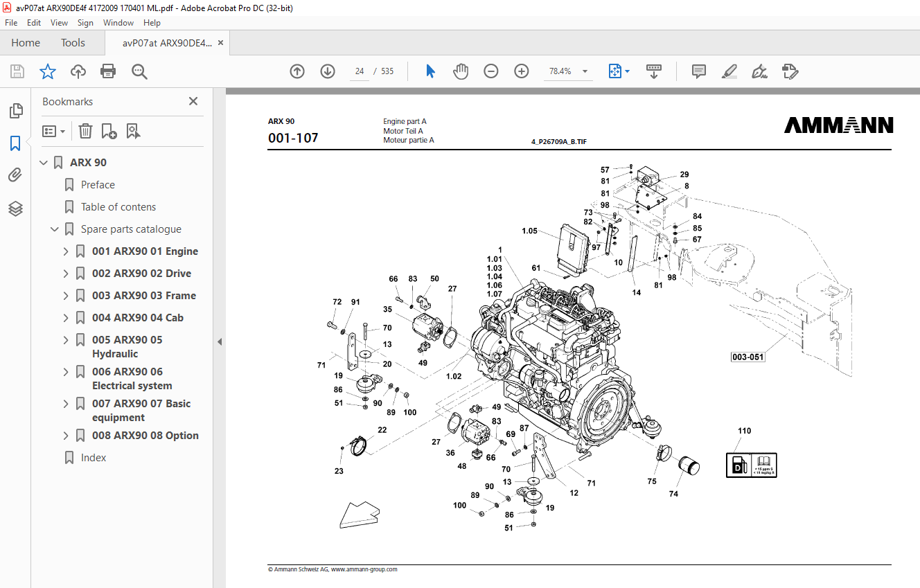Zoom out with minus icon

(x=491, y=71)
